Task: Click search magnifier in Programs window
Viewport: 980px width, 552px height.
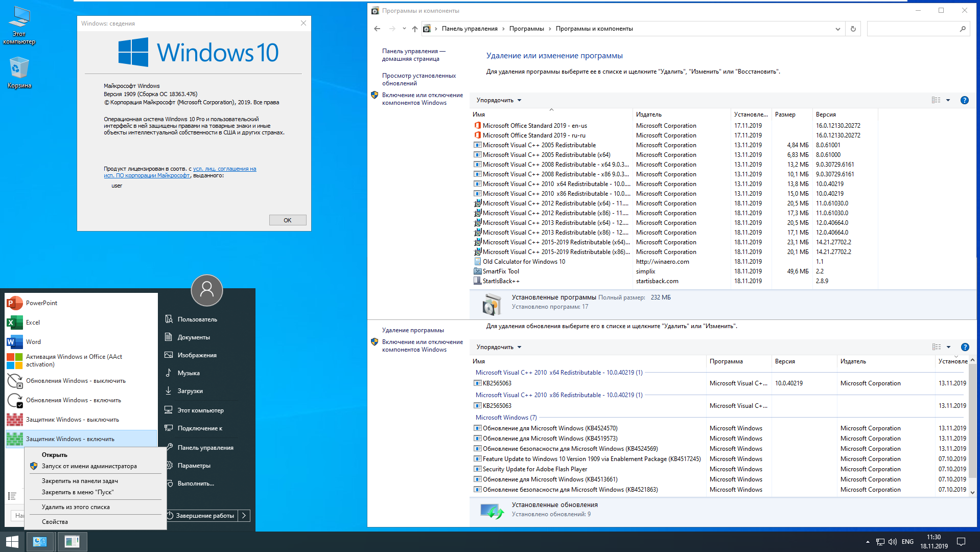Action: (x=963, y=29)
